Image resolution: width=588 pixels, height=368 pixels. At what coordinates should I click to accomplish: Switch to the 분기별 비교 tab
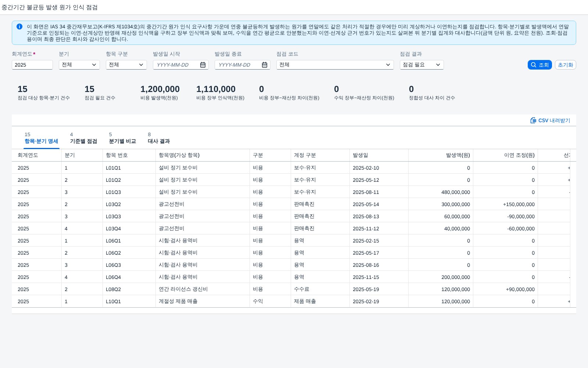[x=123, y=138]
